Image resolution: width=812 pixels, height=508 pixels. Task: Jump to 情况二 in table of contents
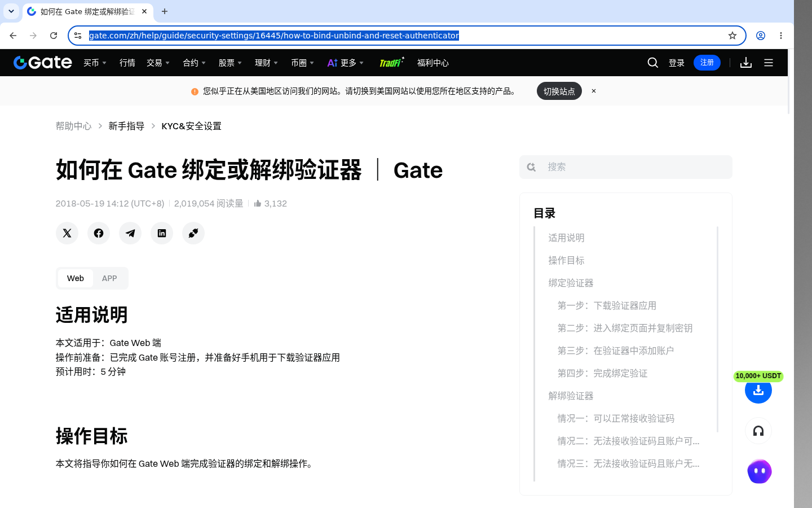coord(628,441)
